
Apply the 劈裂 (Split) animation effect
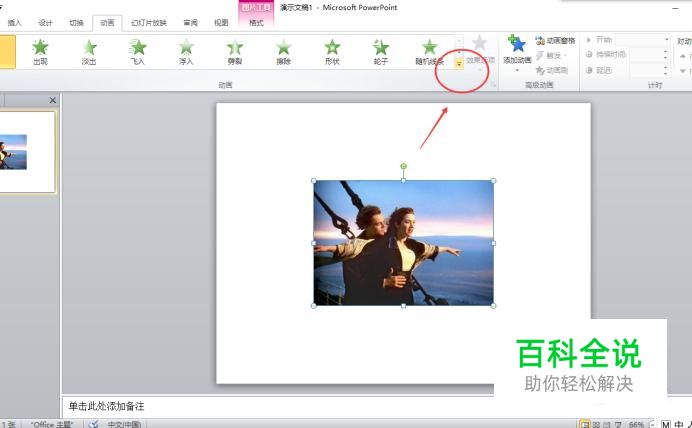(235, 52)
